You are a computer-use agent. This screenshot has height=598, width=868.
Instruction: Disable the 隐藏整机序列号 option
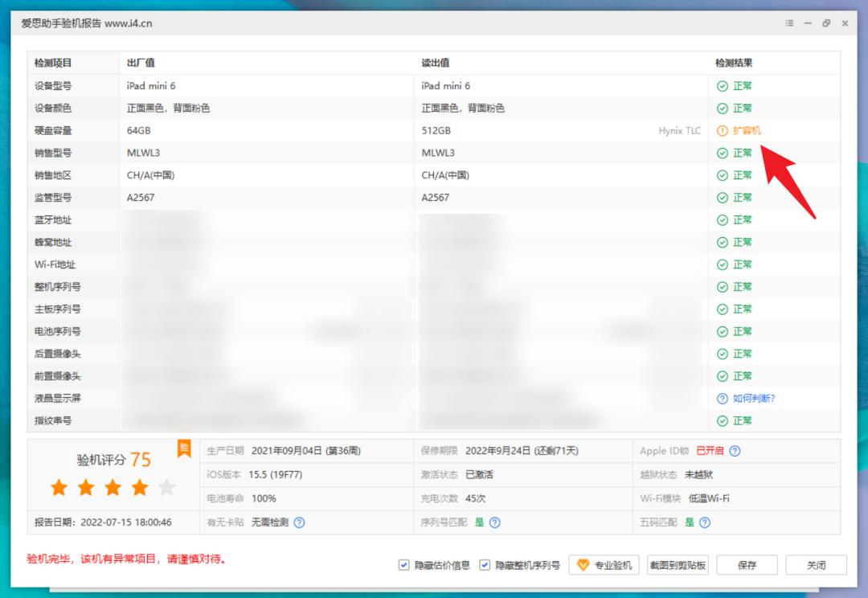coord(485,565)
